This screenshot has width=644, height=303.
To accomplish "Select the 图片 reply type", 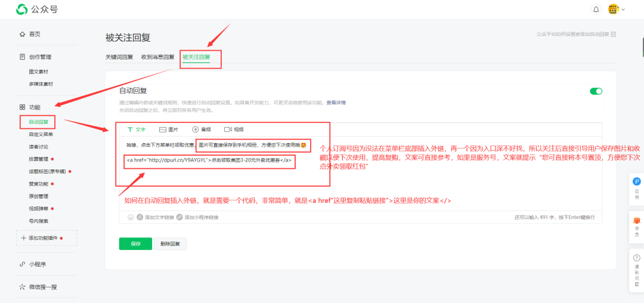I will pyautogui.click(x=168, y=129).
